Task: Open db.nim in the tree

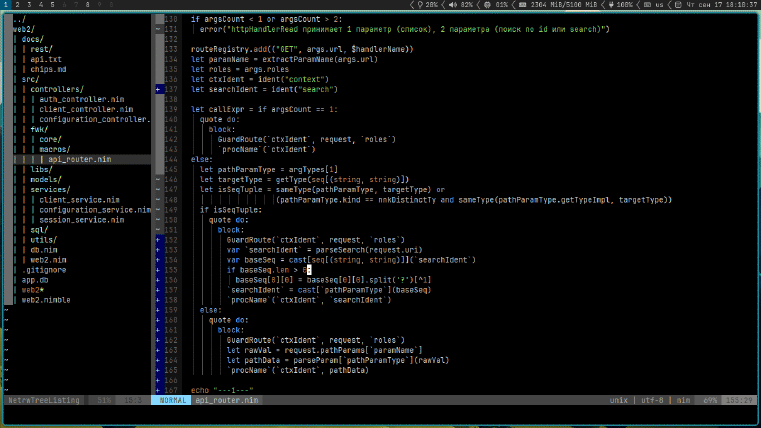Action: (44, 250)
